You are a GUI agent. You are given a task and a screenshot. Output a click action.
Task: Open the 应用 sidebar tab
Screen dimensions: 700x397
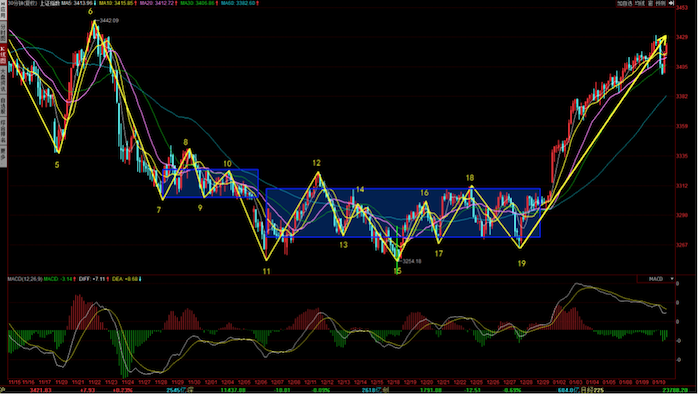point(3,9)
